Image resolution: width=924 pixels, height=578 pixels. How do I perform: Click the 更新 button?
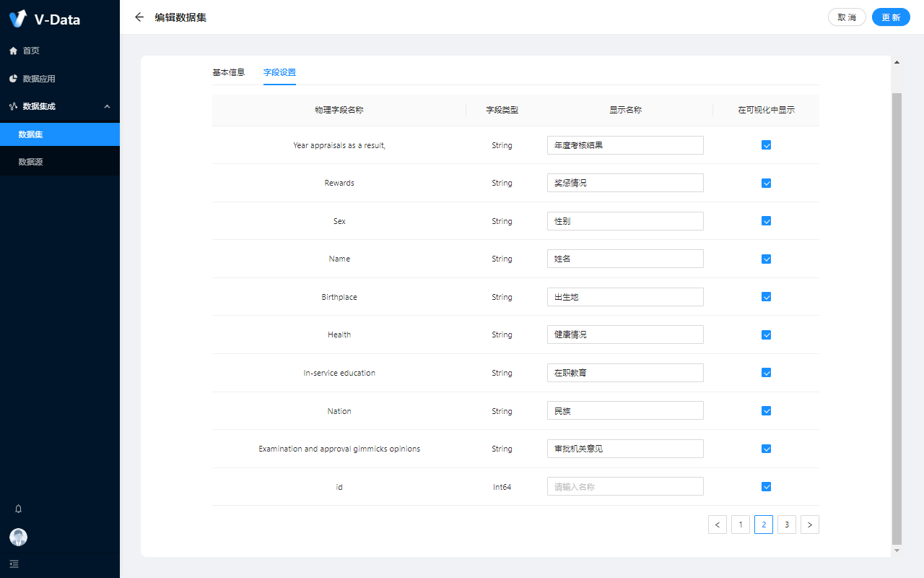point(891,17)
